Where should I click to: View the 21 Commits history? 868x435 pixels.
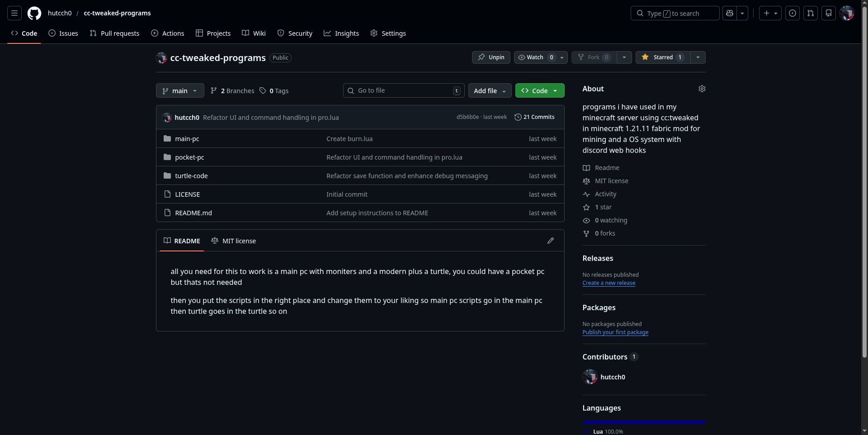point(534,117)
